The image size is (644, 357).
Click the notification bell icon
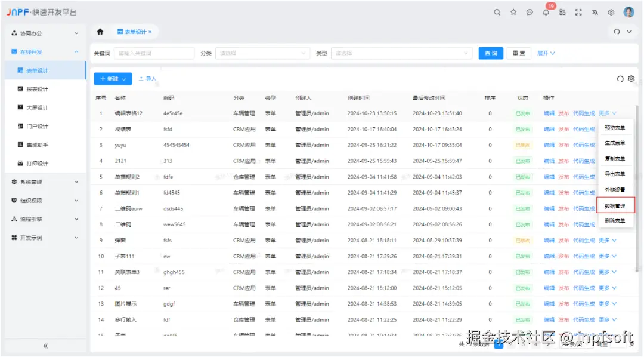pyautogui.click(x=544, y=12)
